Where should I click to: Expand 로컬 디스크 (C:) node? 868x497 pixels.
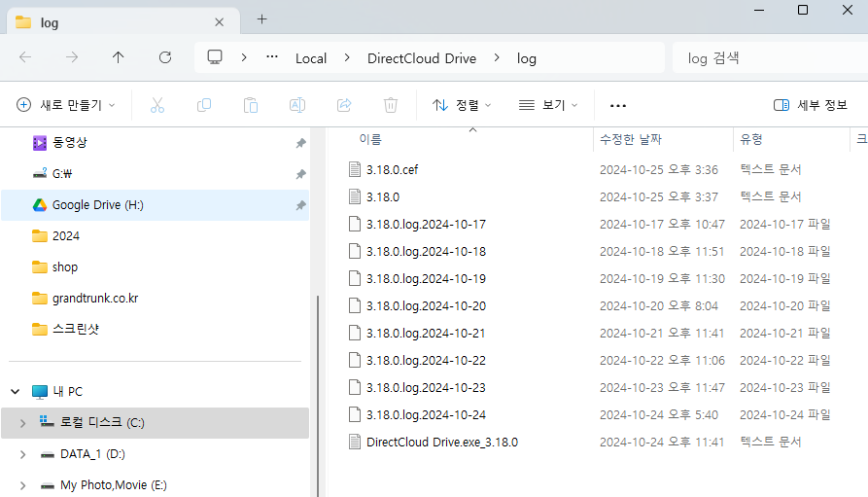22,423
